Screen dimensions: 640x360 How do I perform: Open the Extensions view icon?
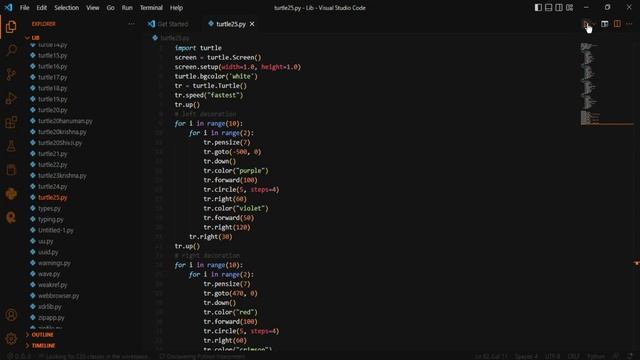11,122
